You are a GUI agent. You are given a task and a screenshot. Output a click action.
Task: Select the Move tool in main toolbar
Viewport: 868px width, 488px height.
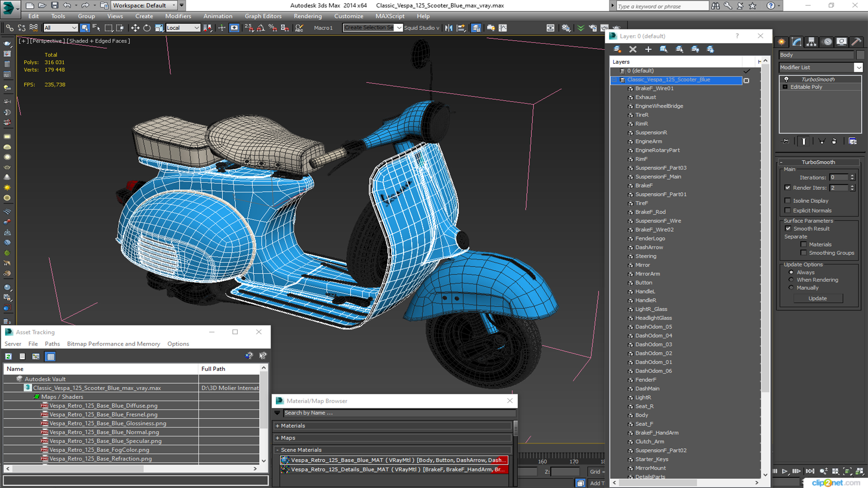click(x=135, y=28)
